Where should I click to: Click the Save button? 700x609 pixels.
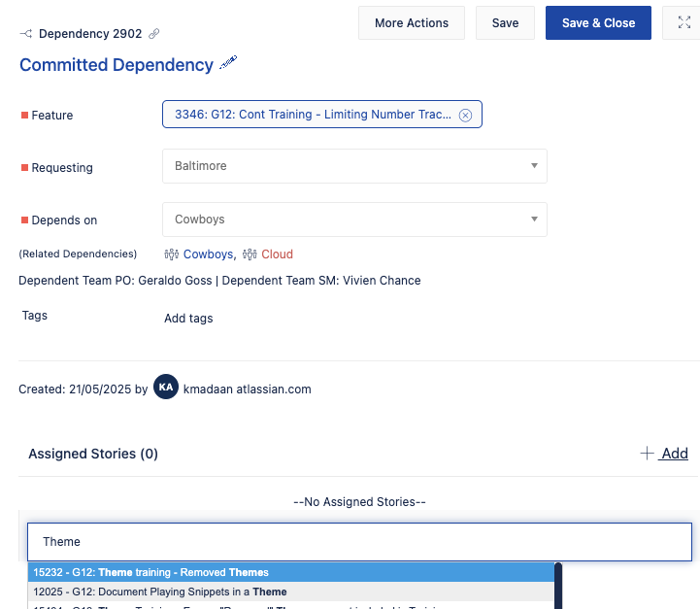coord(505,22)
